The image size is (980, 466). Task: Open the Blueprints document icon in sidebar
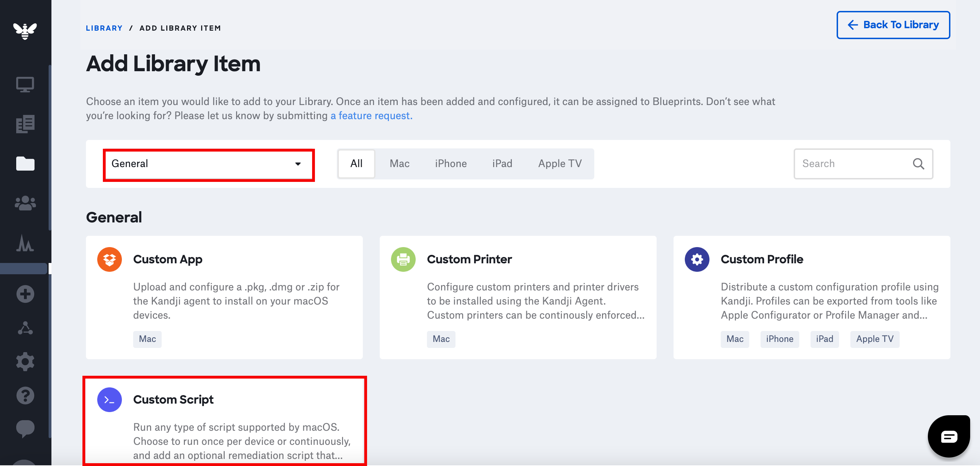25,124
